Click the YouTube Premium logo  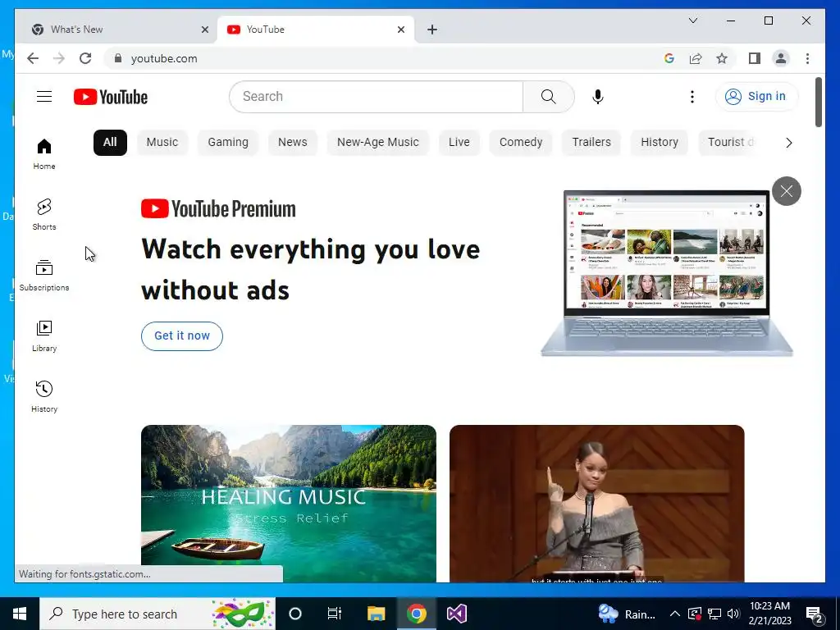click(218, 209)
